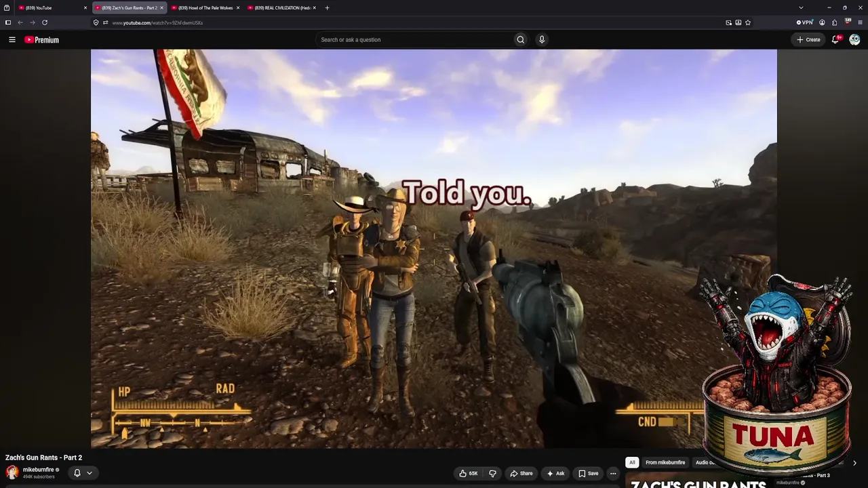This screenshot has width=868, height=488.
Task: Save the video to a playlist
Action: click(x=589, y=473)
